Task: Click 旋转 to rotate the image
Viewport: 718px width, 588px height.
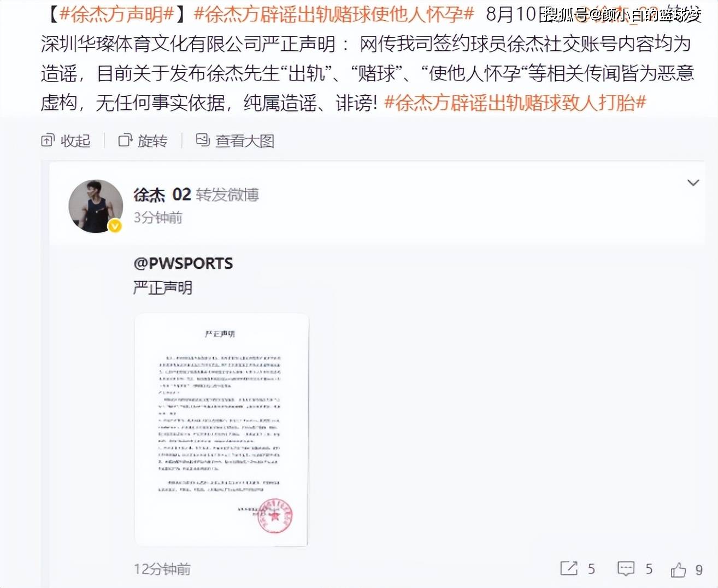Action: [152, 141]
